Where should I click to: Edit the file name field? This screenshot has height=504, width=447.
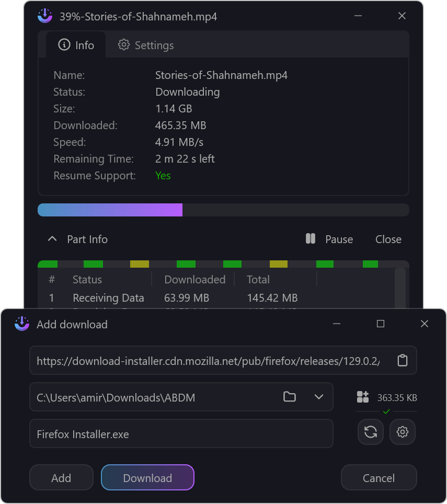click(x=181, y=434)
